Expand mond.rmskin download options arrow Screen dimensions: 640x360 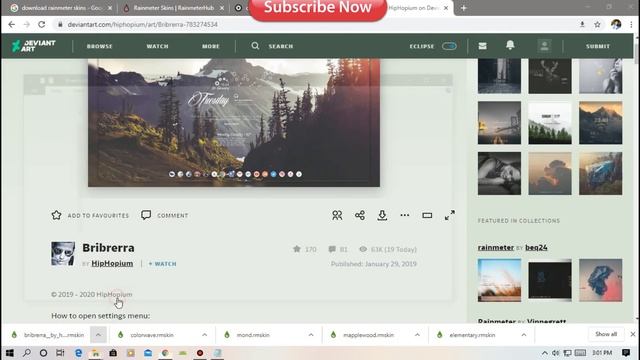pyautogui.click(x=311, y=335)
